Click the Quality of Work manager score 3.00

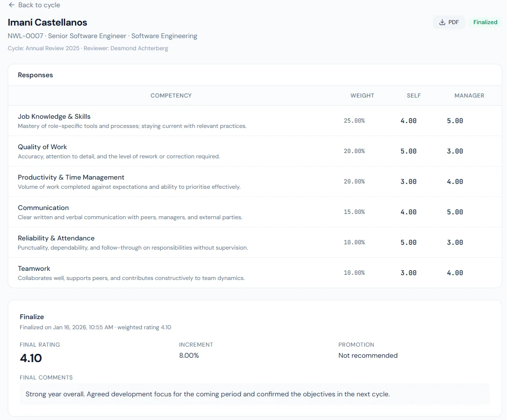(x=455, y=151)
